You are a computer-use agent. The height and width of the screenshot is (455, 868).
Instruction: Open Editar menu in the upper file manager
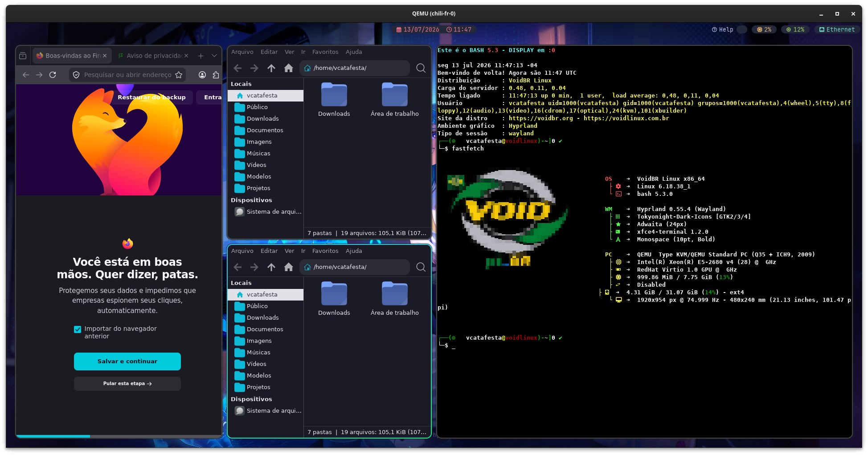pos(269,52)
